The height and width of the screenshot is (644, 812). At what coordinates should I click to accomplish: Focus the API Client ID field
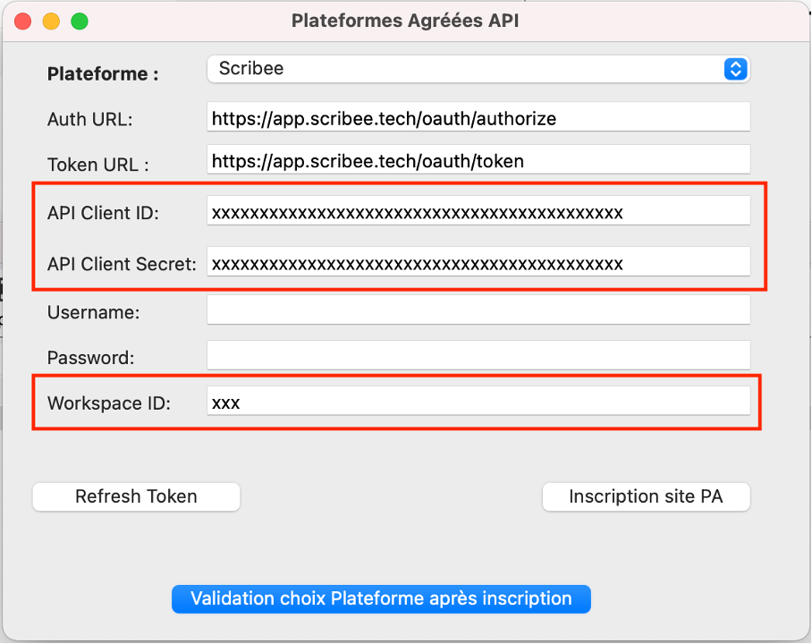click(x=478, y=210)
